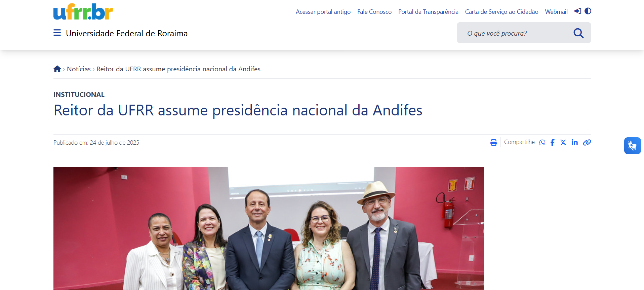Open Carta de Serviço ao Cidadão
The height and width of the screenshot is (290, 644).
tap(501, 12)
